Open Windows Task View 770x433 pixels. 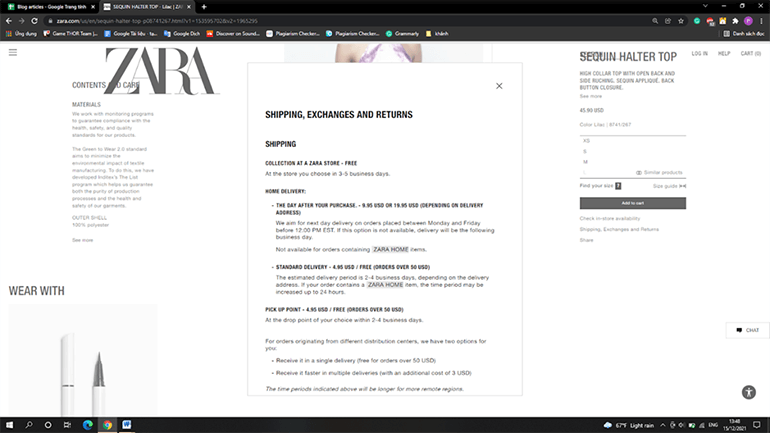(67, 425)
